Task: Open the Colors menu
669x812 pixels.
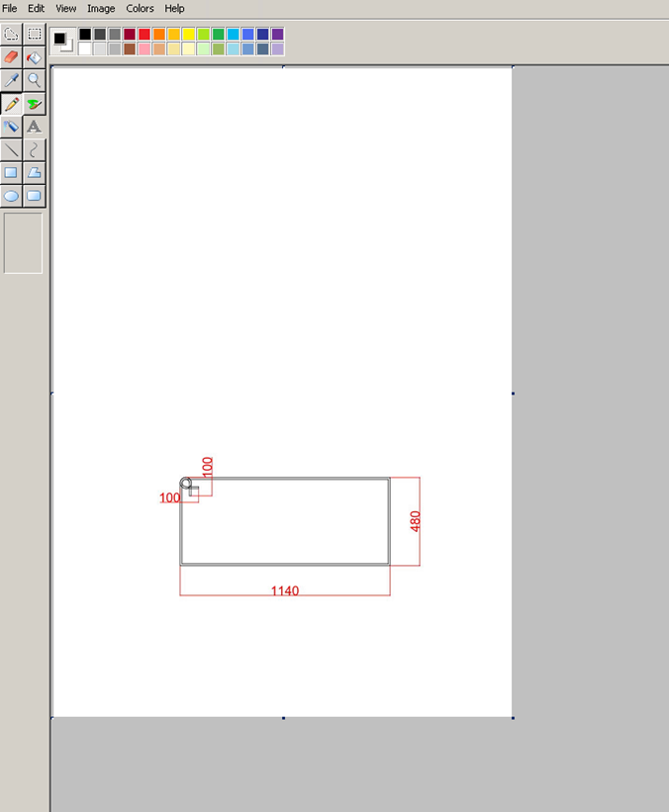Action: coord(140,8)
